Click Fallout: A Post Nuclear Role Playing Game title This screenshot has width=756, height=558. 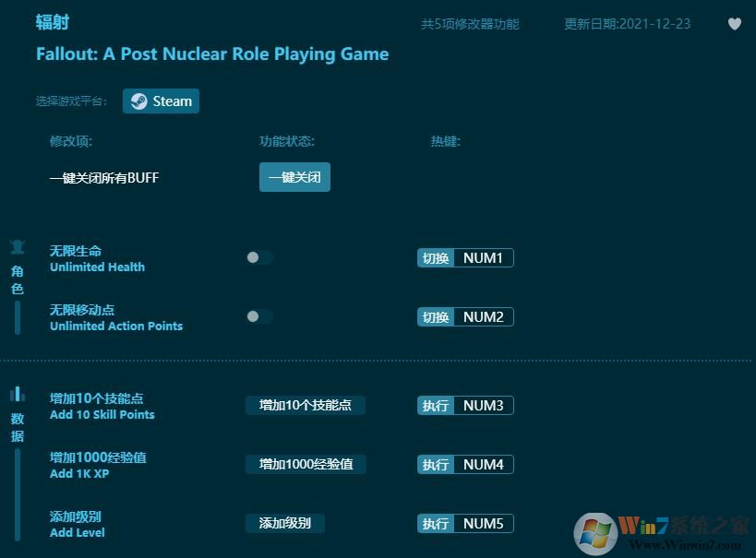click(x=212, y=54)
